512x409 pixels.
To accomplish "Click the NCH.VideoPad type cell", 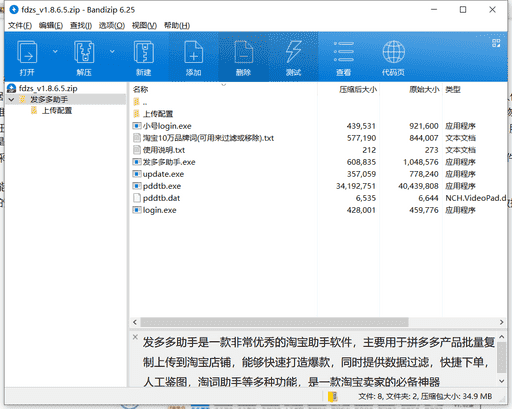I will coord(476,198).
